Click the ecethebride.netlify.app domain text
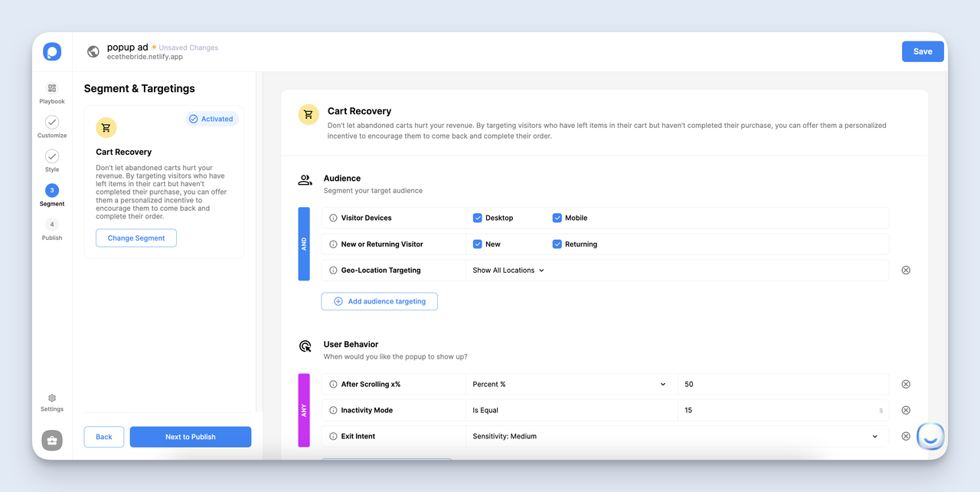This screenshot has height=492, width=980. pyautogui.click(x=145, y=57)
